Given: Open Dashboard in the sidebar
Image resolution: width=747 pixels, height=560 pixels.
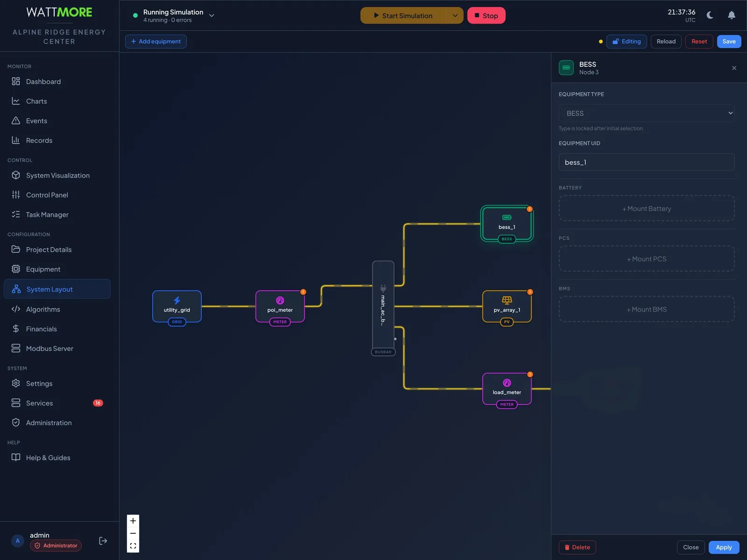Looking at the screenshot, I should pyautogui.click(x=57, y=82).
